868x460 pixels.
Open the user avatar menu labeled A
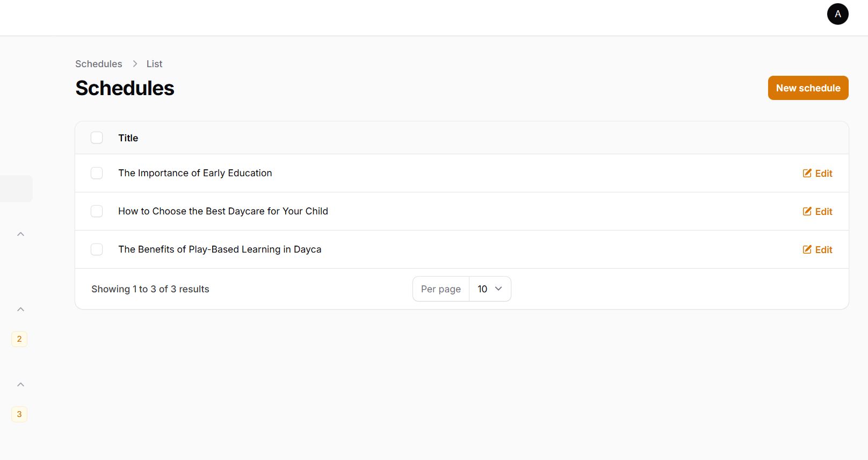[x=837, y=14]
